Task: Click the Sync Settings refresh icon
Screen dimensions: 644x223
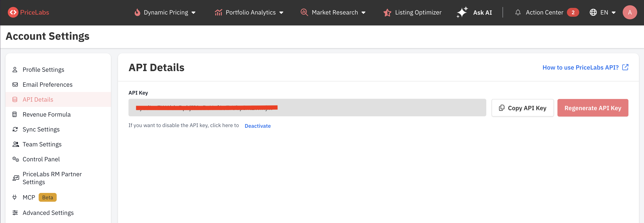Action: [x=15, y=129]
